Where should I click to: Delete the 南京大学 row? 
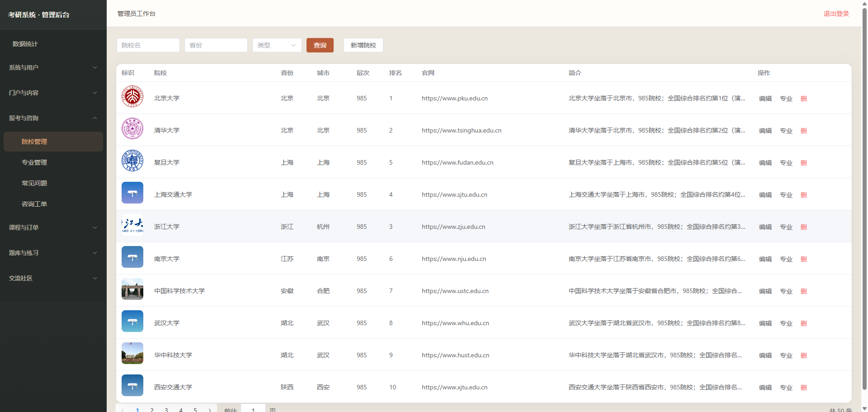click(803, 259)
